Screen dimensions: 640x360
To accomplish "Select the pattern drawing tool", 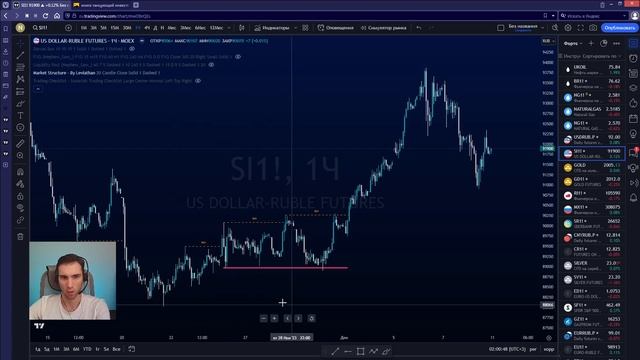I will [20, 79].
